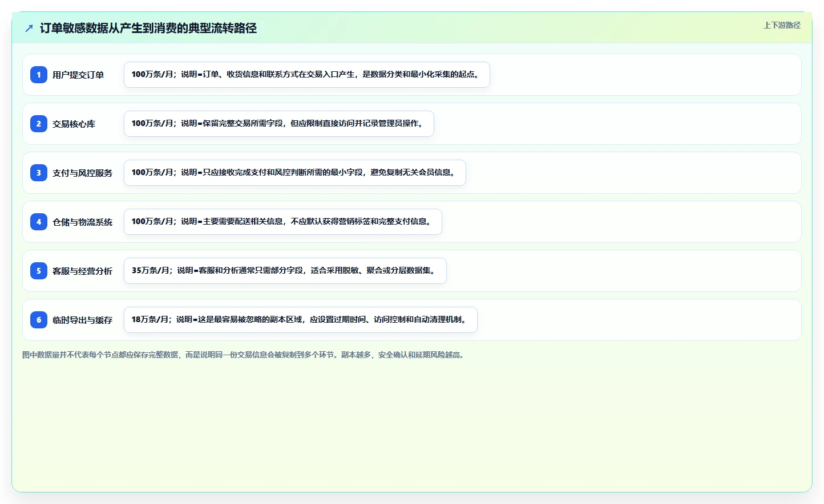Select step badge 3 for 支付与风控服务
This screenshot has width=824, height=504.
pos(39,173)
